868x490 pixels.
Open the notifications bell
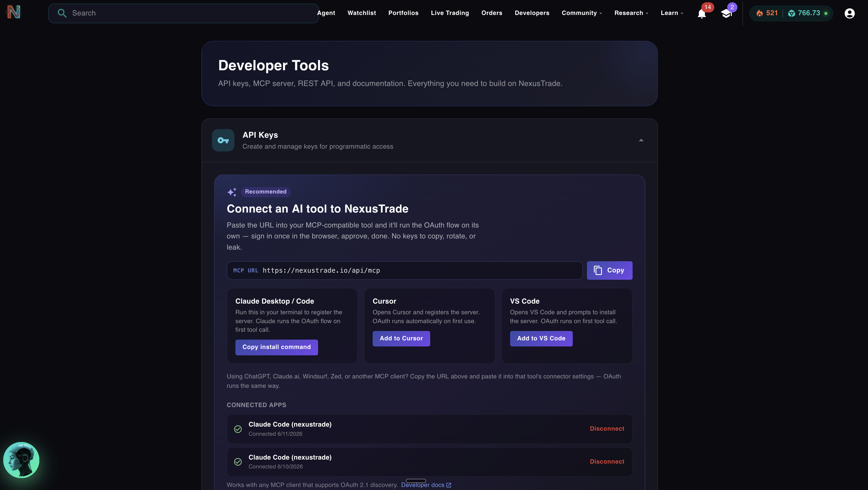tap(702, 13)
